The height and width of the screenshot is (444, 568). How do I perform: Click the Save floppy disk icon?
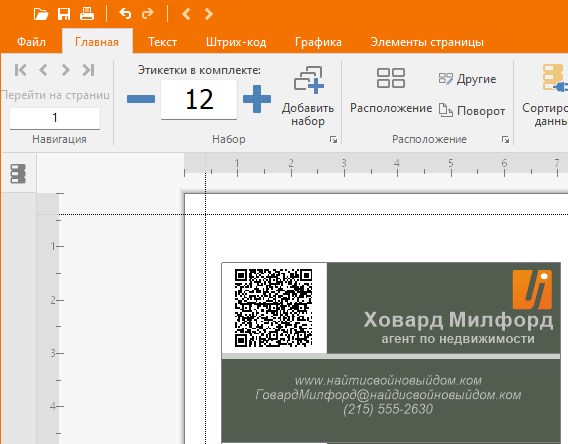(x=64, y=14)
